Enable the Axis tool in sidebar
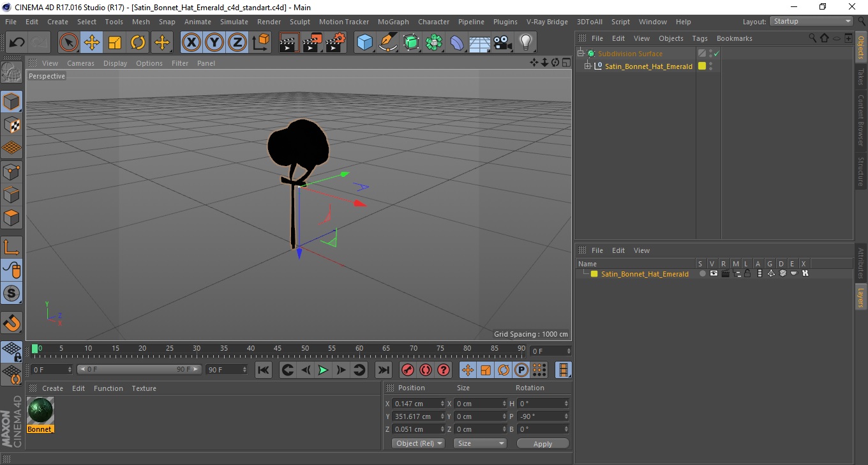The image size is (868, 465). [x=11, y=247]
